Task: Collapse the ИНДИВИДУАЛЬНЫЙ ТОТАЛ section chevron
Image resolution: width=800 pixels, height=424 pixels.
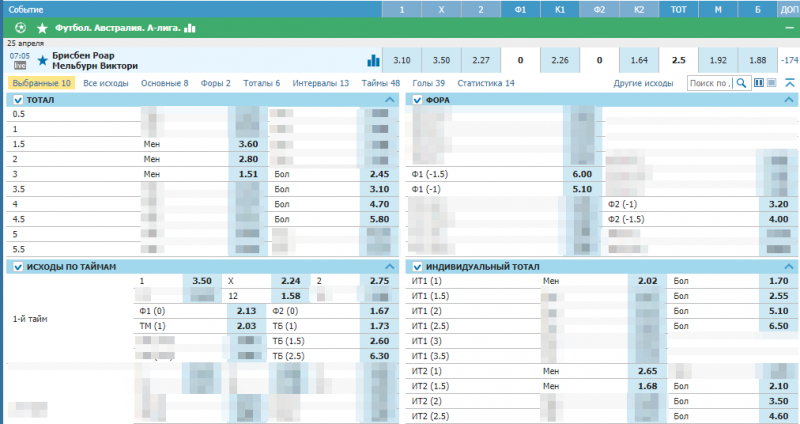Action: pos(790,267)
